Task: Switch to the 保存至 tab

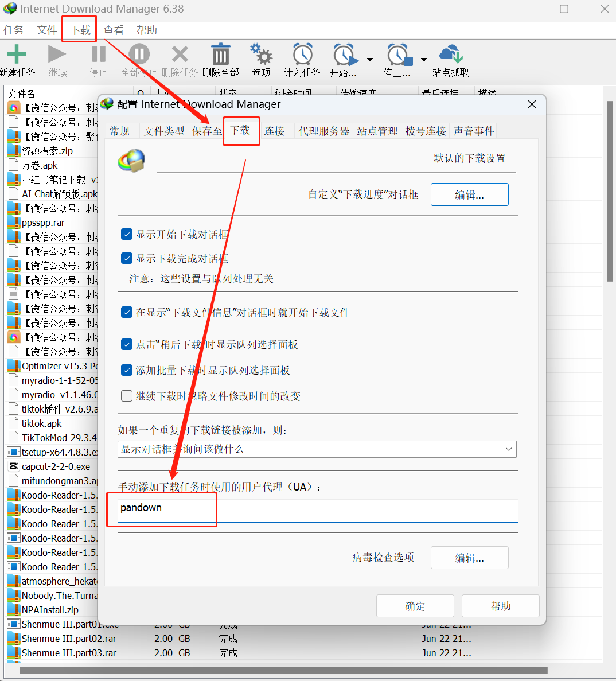Action: point(206,131)
